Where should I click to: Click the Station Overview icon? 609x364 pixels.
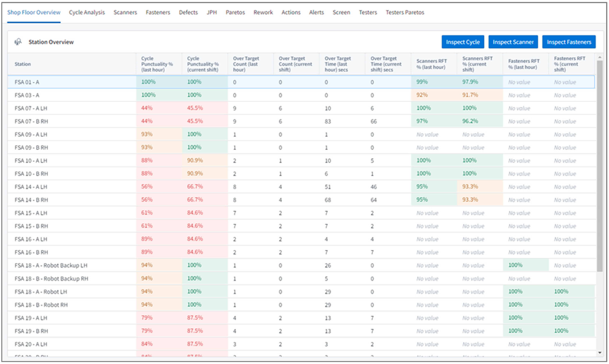tap(18, 42)
